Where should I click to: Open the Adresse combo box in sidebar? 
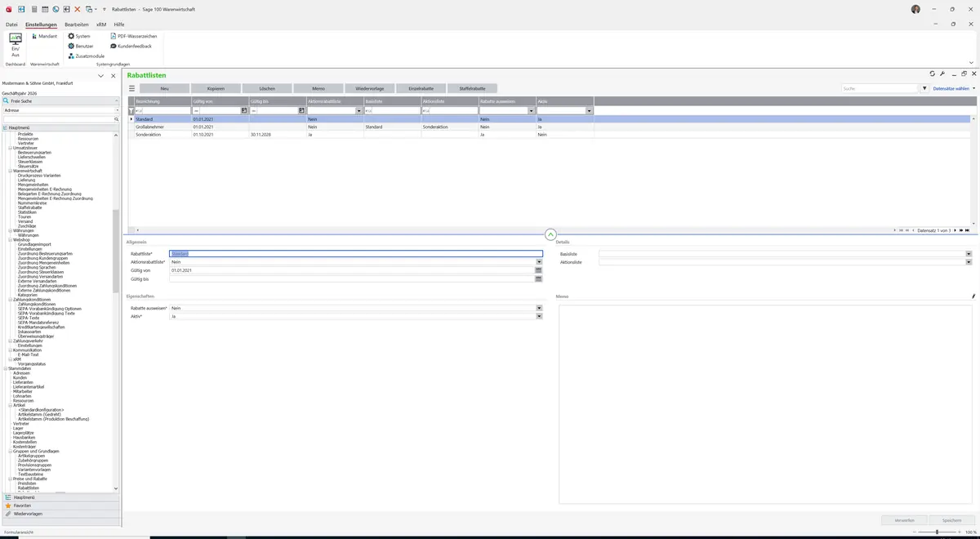coord(60,109)
